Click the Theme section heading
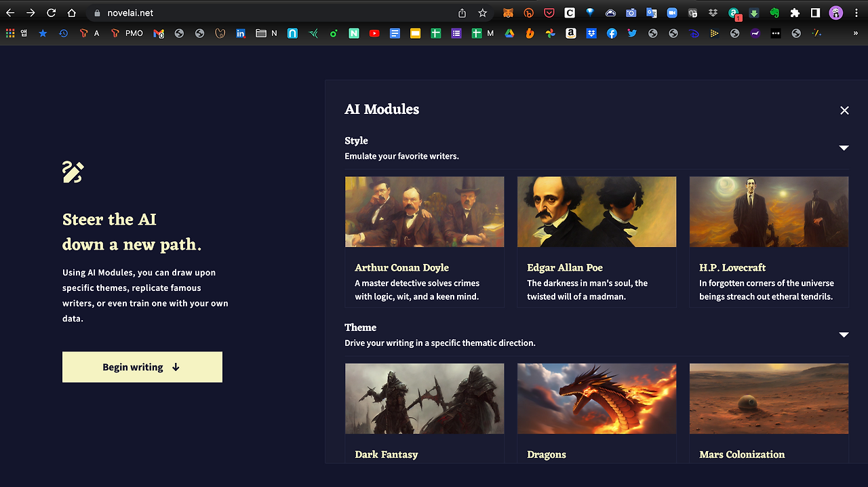 [x=360, y=327]
